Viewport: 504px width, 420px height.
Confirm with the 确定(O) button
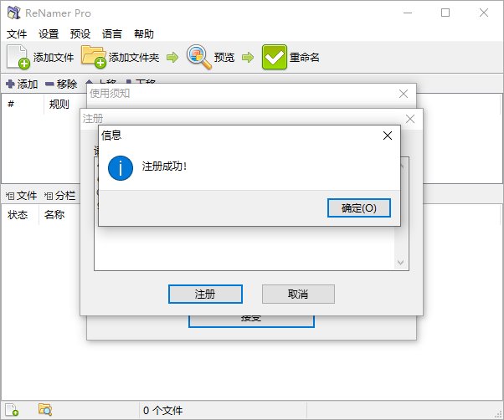click(x=358, y=207)
